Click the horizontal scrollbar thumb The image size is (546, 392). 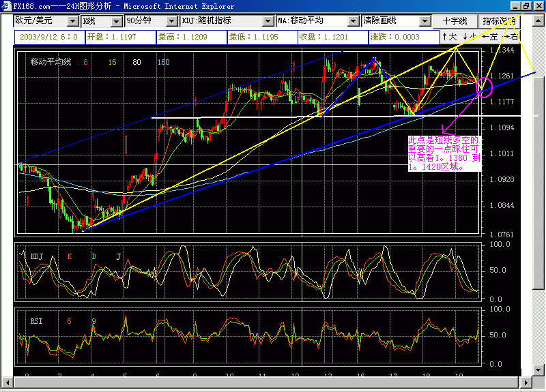point(266,382)
